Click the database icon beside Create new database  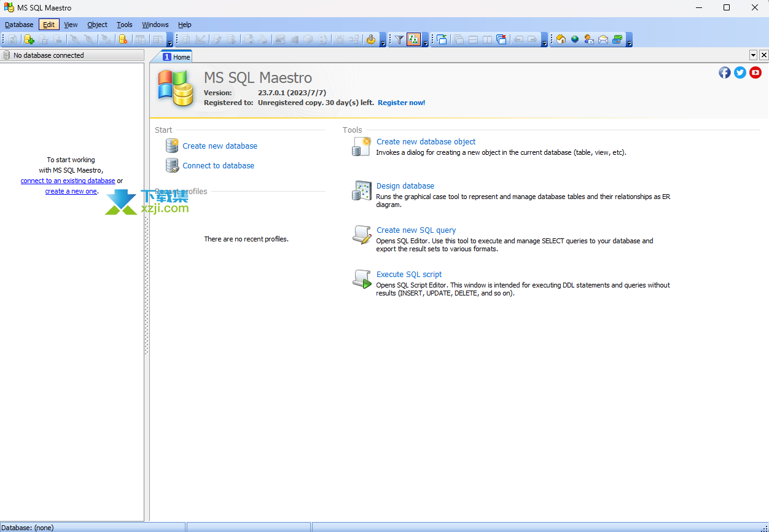coord(172,146)
